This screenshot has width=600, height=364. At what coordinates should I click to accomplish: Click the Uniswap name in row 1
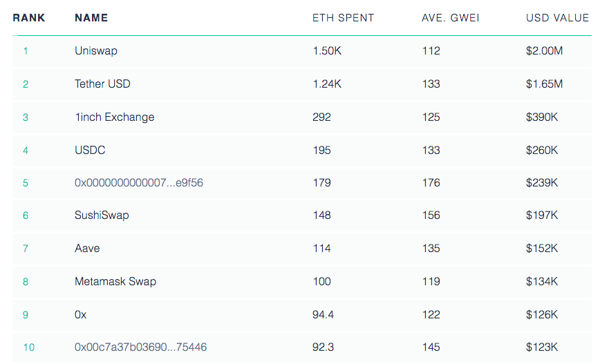[x=96, y=51]
